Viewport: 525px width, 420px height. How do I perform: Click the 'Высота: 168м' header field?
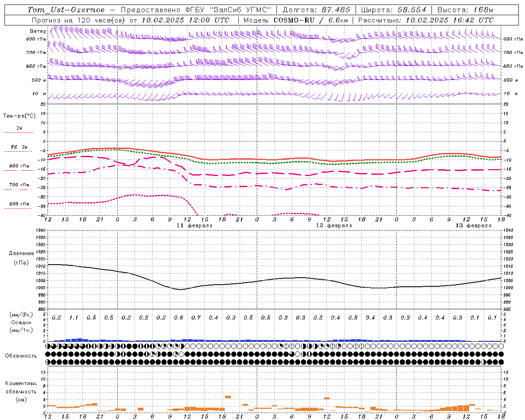(465, 10)
